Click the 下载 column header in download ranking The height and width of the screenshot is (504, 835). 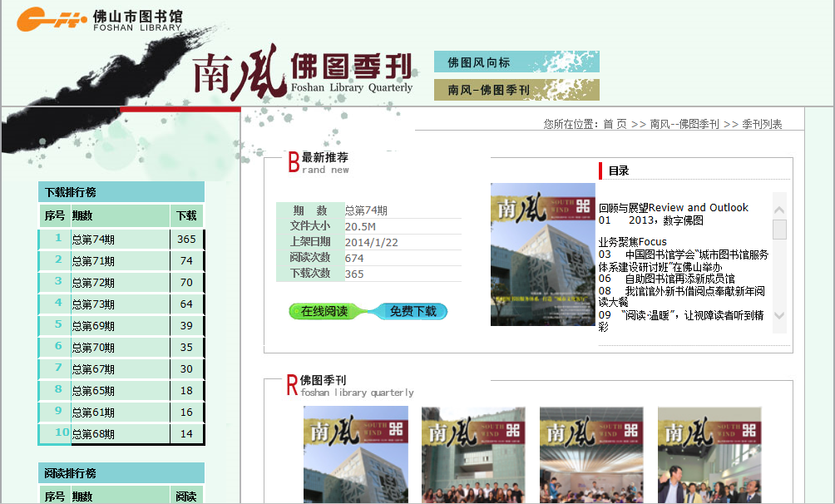186,215
